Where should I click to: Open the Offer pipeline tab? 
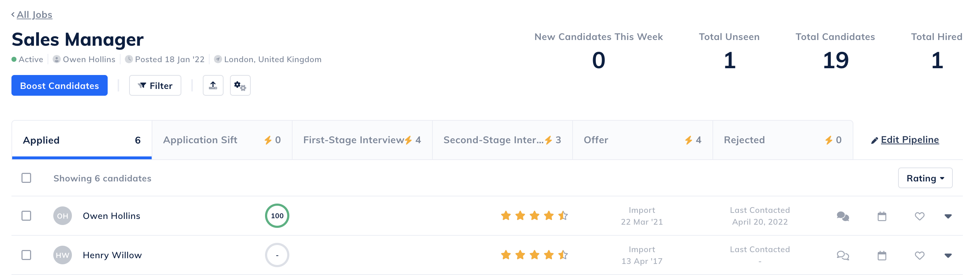[642, 140]
